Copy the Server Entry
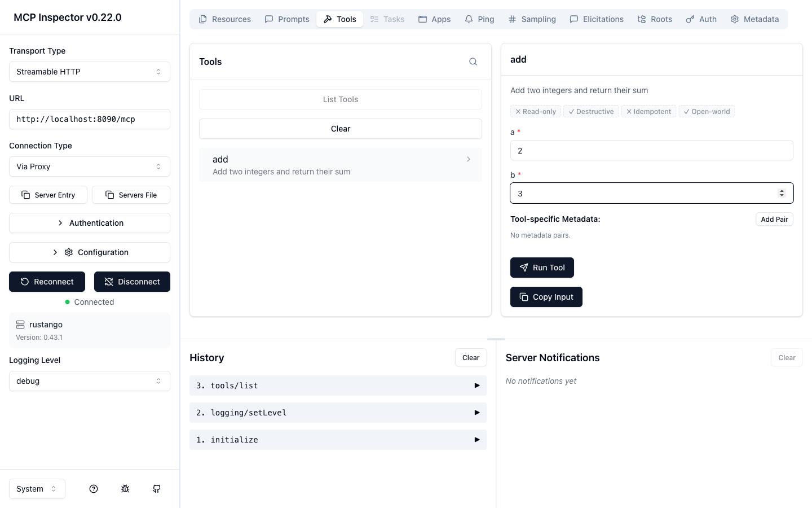Image resolution: width=812 pixels, height=508 pixels. coord(48,195)
